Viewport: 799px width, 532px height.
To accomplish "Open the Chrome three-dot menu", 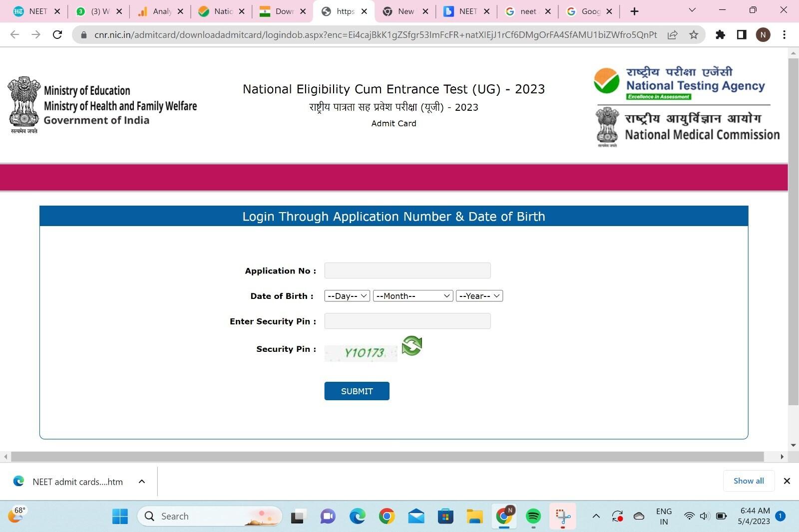I will (784, 34).
